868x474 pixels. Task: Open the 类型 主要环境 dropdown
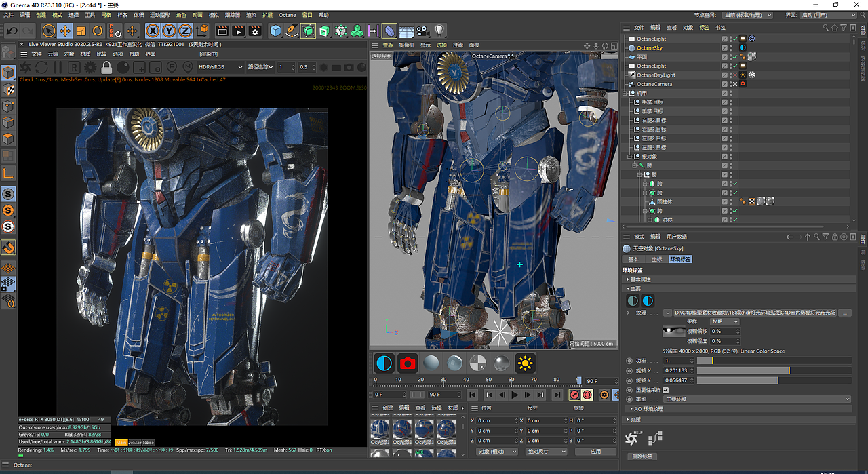pos(757,399)
